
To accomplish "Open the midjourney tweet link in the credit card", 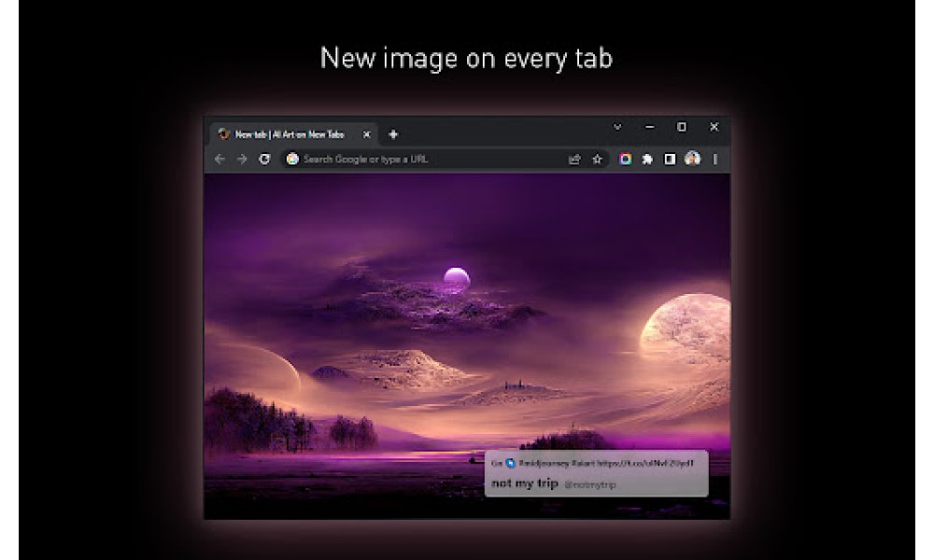I will pos(606,463).
